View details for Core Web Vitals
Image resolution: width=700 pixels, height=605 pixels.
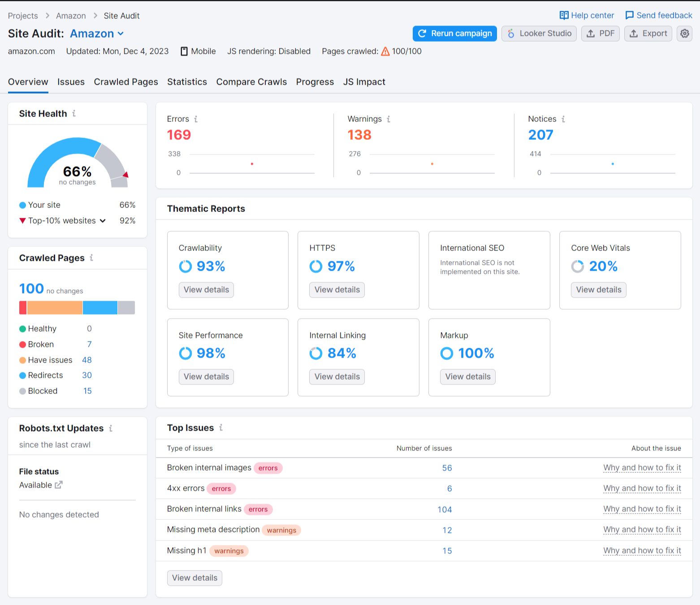599,290
